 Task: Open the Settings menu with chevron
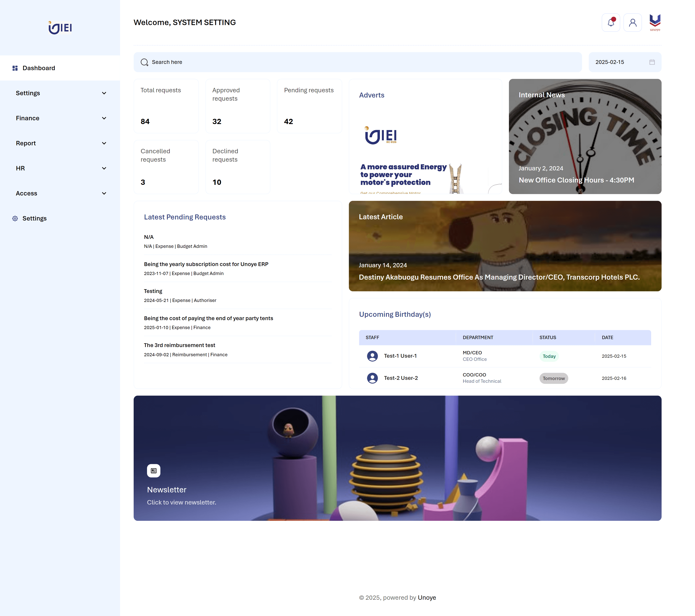(x=60, y=93)
